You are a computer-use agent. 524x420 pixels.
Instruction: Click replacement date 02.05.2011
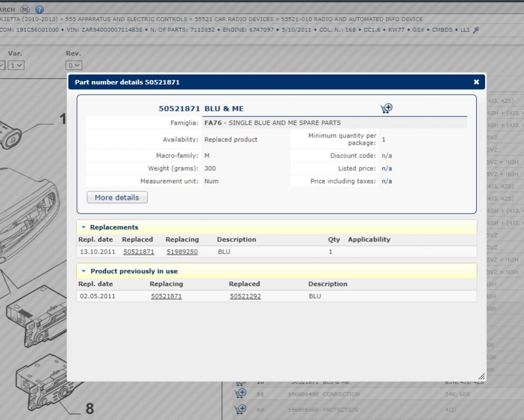click(97, 296)
